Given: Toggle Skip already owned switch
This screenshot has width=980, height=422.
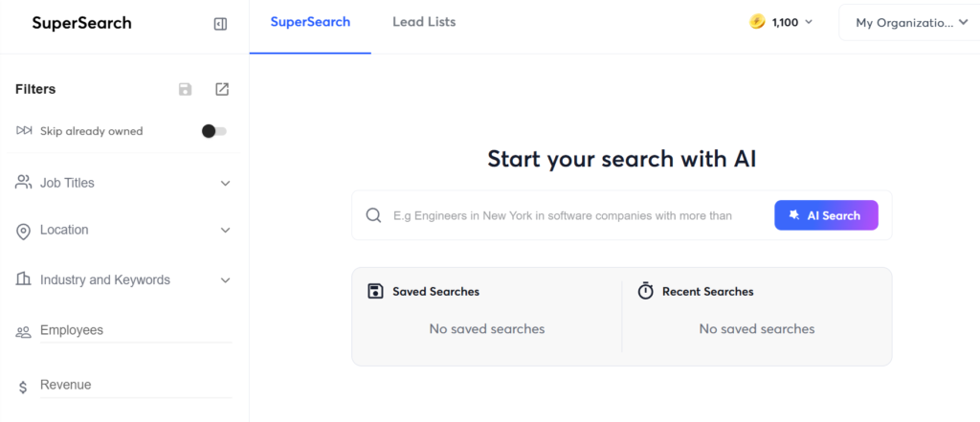Looking at the screenshot, I should coord(213,131).
